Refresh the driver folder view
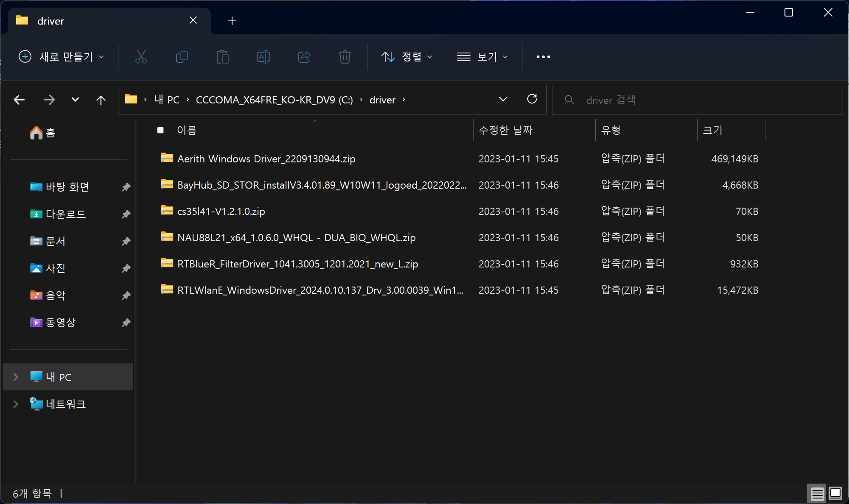 532,99
